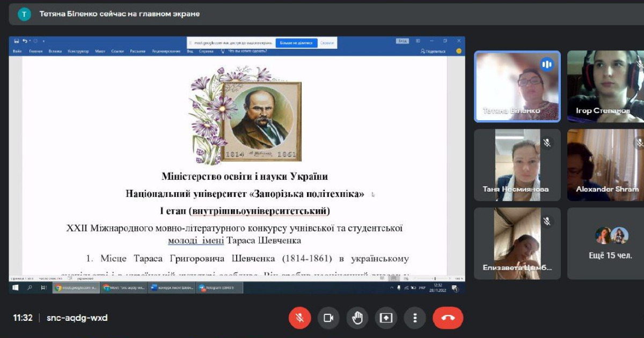
Task: Adjust the Word zoom slider in status bar
Action: pyautogui.click(x=435, y=278)
